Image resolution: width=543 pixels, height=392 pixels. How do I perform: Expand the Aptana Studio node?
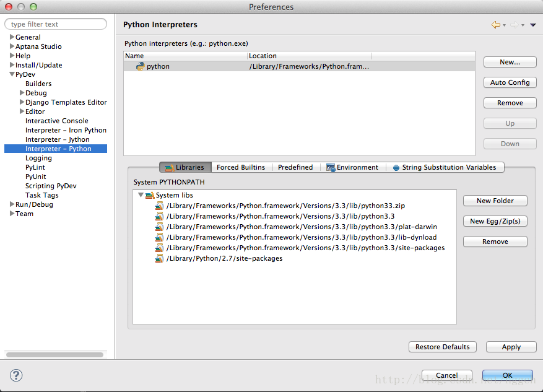tap(12, 46)
